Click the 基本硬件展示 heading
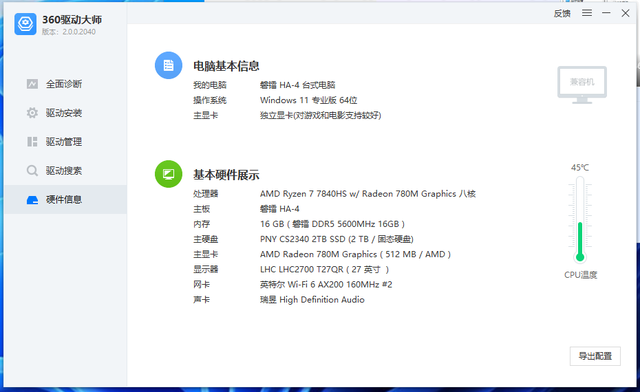 226,175
